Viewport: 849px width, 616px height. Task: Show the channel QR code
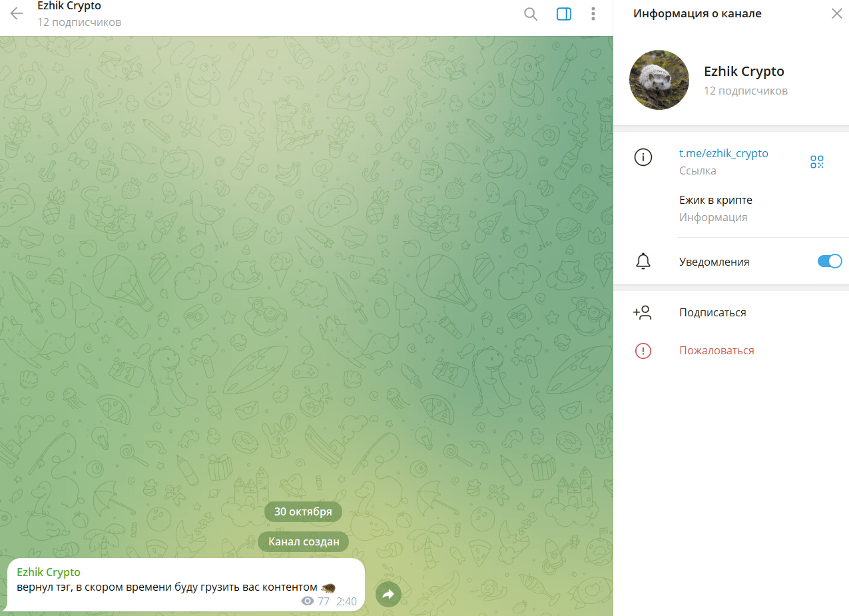817,161
